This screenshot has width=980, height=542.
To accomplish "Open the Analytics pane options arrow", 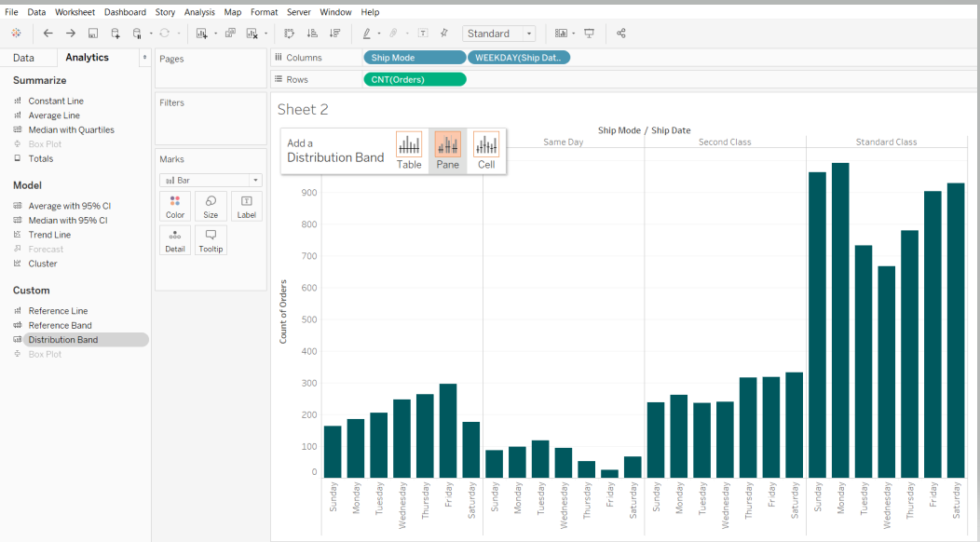I will click(x=144, y=58).
